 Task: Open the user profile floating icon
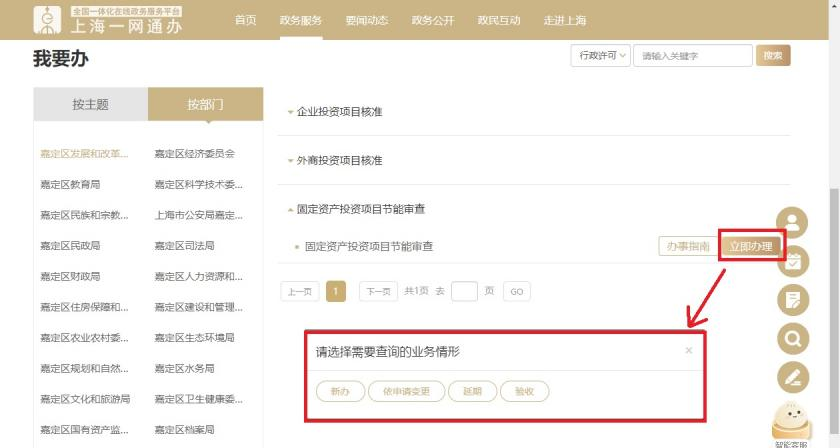[793, 222]
